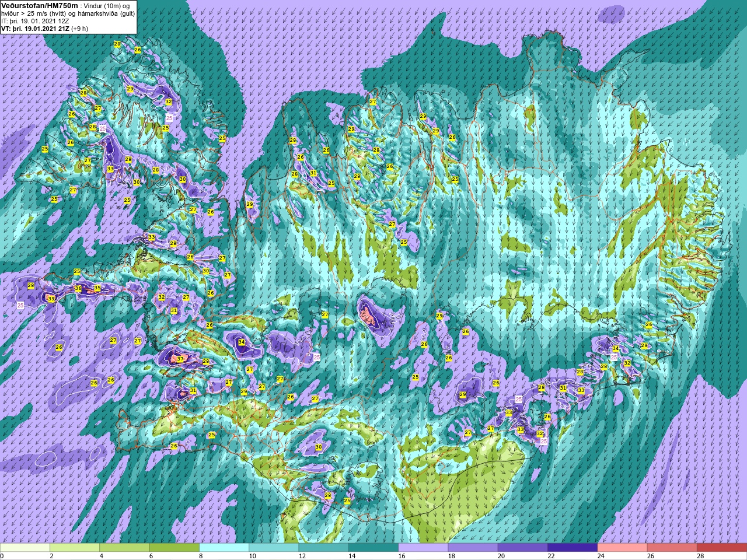Pick the green 4–6 m/s legend swatch
Viewport: 747px width, 560px height.
124,548
